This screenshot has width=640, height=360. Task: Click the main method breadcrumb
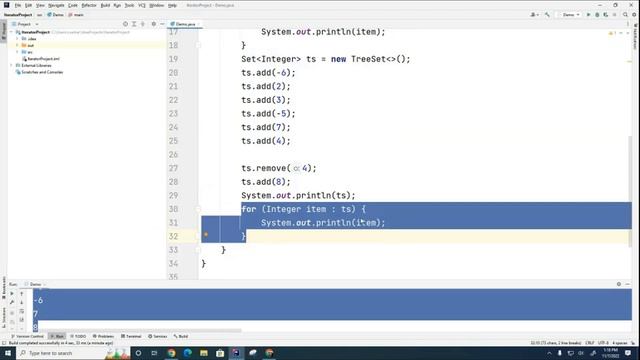coord(76,15)
